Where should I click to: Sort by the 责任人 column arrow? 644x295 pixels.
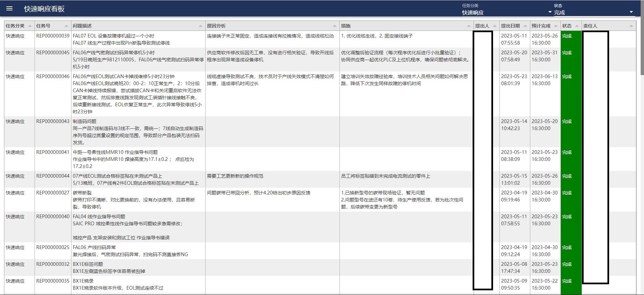[631, 26]
